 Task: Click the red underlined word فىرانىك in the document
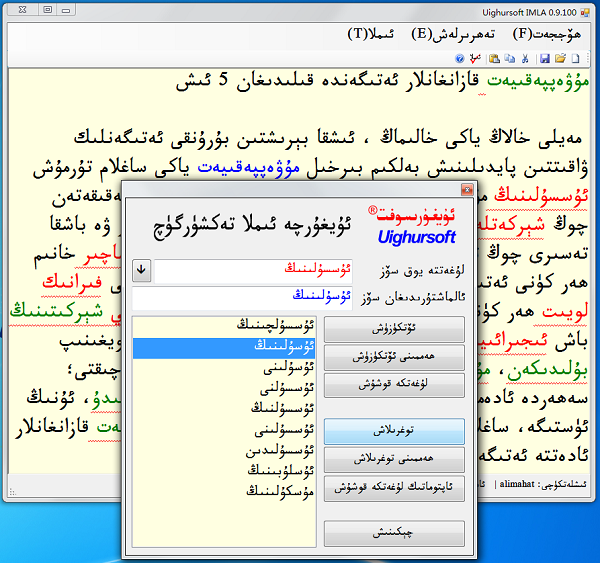pos(72,282)
